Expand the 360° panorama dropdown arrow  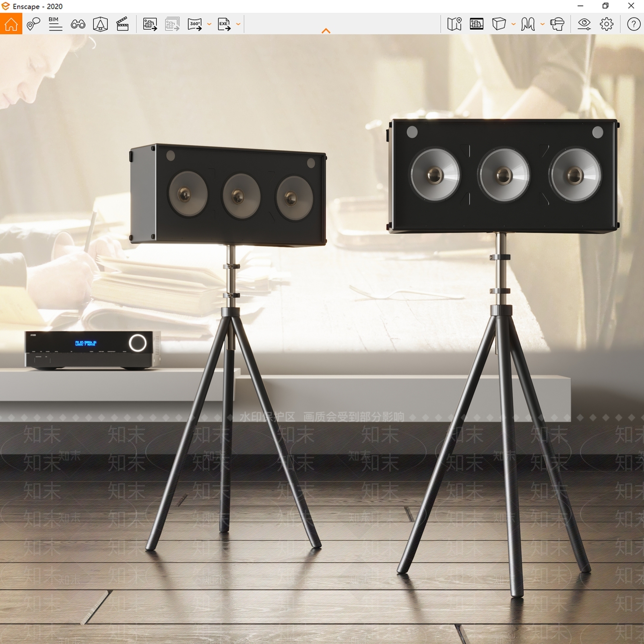tap(209, 24)
